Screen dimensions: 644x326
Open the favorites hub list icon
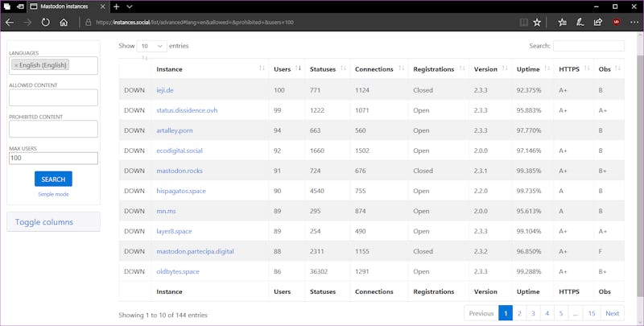click(562, 22)
